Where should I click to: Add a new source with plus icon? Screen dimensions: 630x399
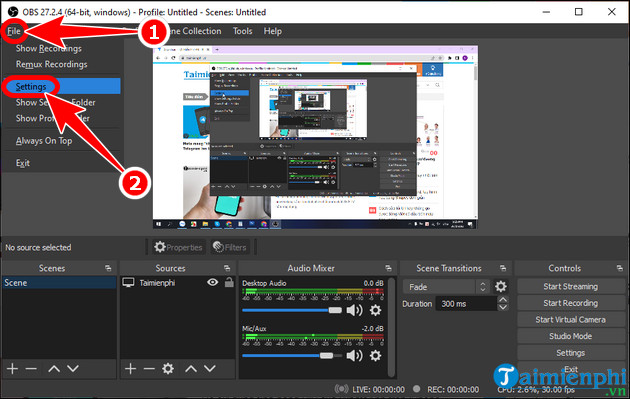click(x=130, y=368)
